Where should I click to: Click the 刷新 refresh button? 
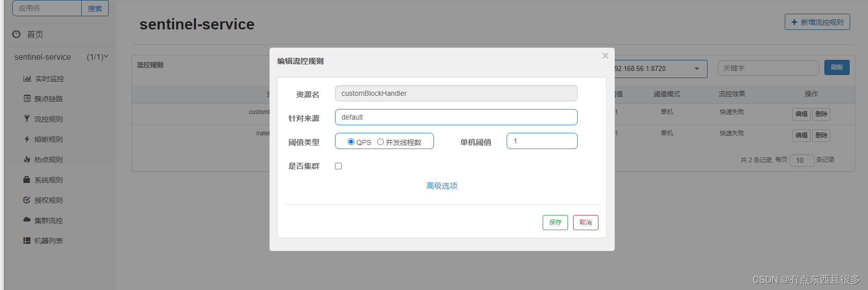click(x=837, y=67)
